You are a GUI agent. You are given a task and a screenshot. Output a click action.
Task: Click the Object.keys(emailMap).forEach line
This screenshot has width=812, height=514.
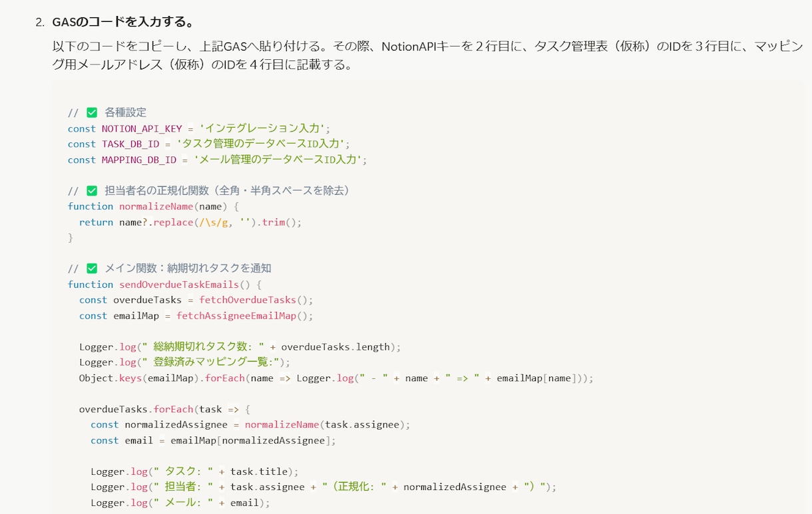(336, 378)
